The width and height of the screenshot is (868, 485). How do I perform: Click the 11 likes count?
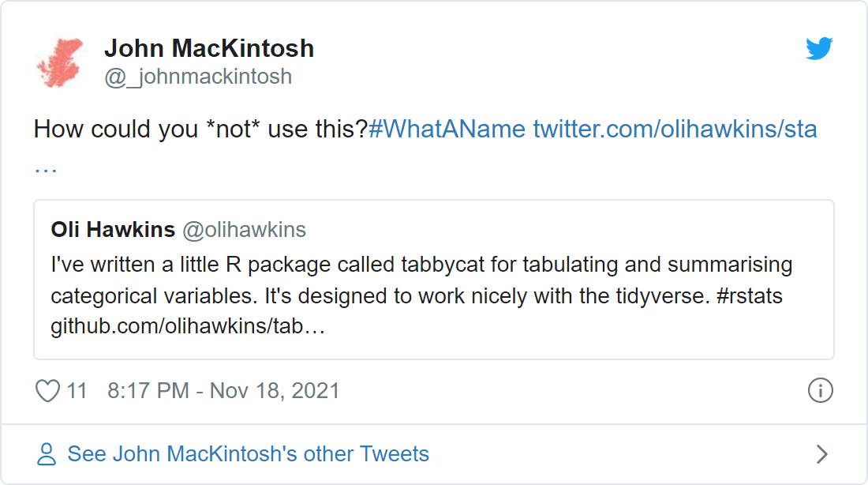pos(77,391)
